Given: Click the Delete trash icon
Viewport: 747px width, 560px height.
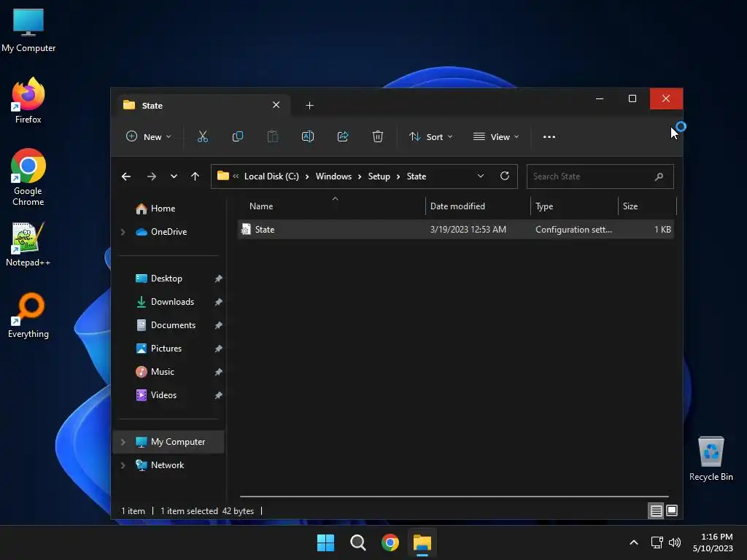Looking at the screenshot, I should click(377, 136).
